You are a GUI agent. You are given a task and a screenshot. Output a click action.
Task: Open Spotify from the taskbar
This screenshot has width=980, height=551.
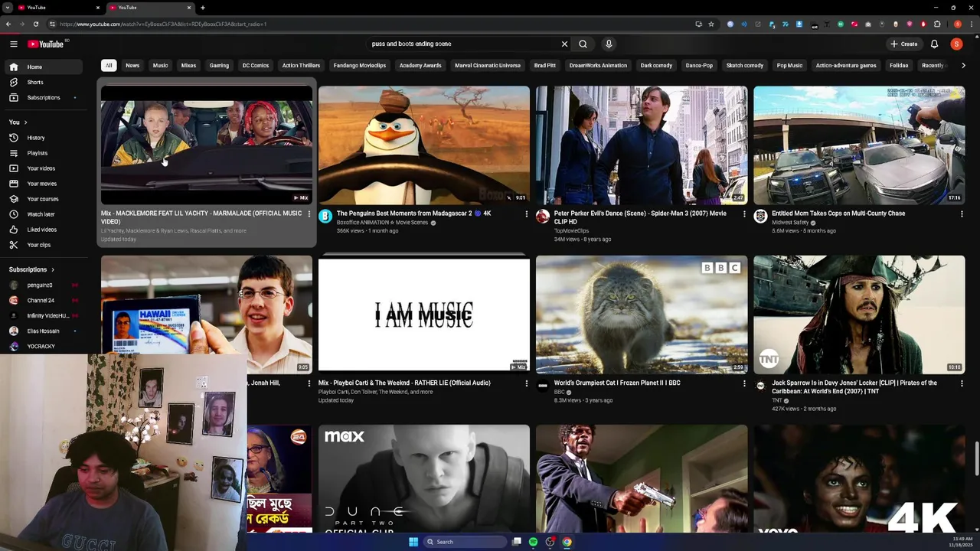(533, 542)
